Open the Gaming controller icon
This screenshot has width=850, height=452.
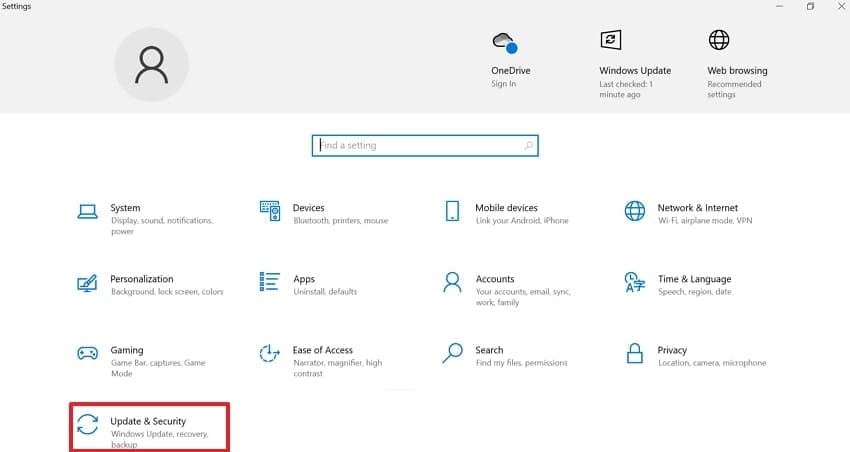(88, 353)
